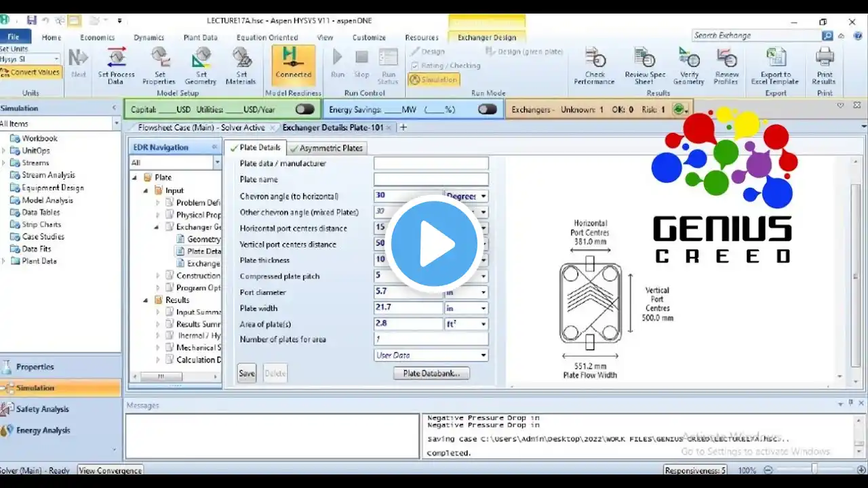Click View Convergence in status bar
The height and width of the screenshot is (488, 868).
(x=111, y=470)
